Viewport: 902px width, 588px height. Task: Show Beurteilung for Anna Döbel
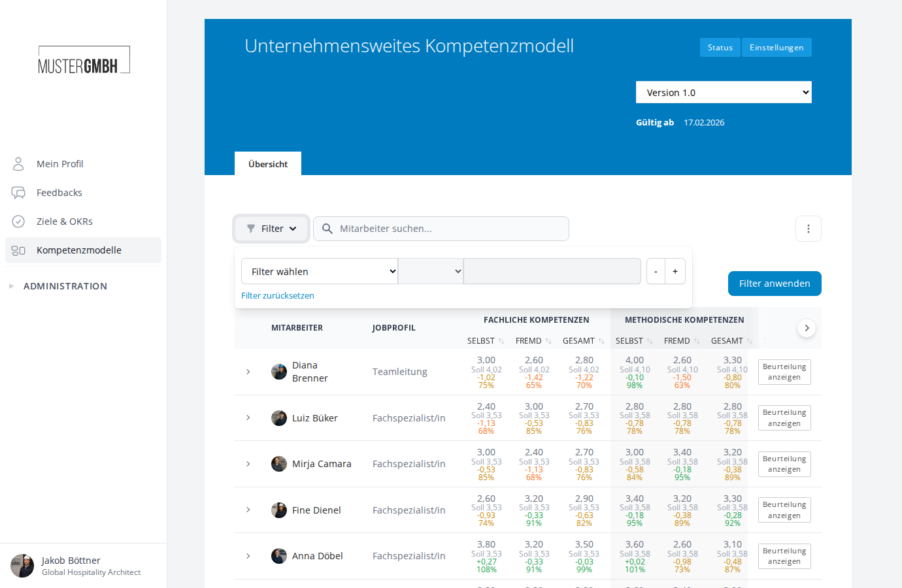[x=784, y=556]
